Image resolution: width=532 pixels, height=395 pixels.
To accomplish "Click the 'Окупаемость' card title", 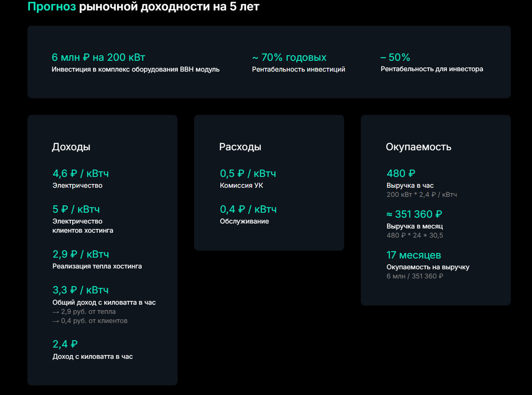I will pos(418,147).
